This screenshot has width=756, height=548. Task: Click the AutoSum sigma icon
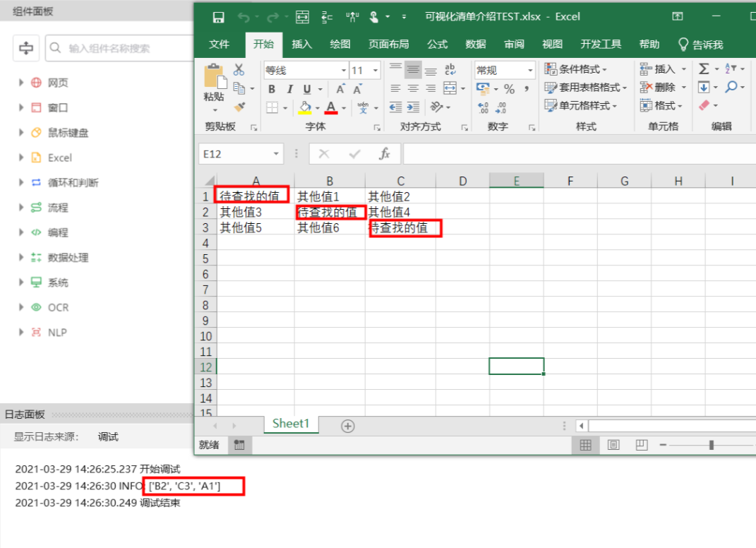[704, 69]
